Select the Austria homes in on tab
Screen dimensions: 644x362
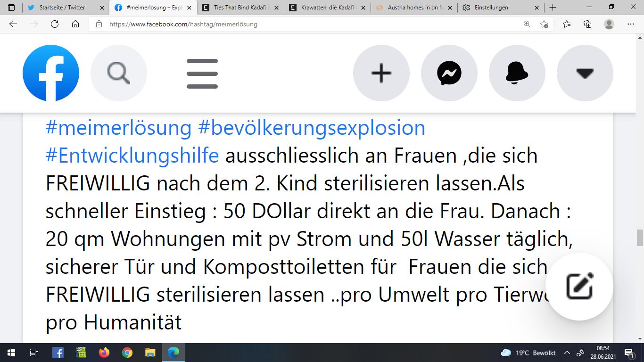click(x=414, y=8)
